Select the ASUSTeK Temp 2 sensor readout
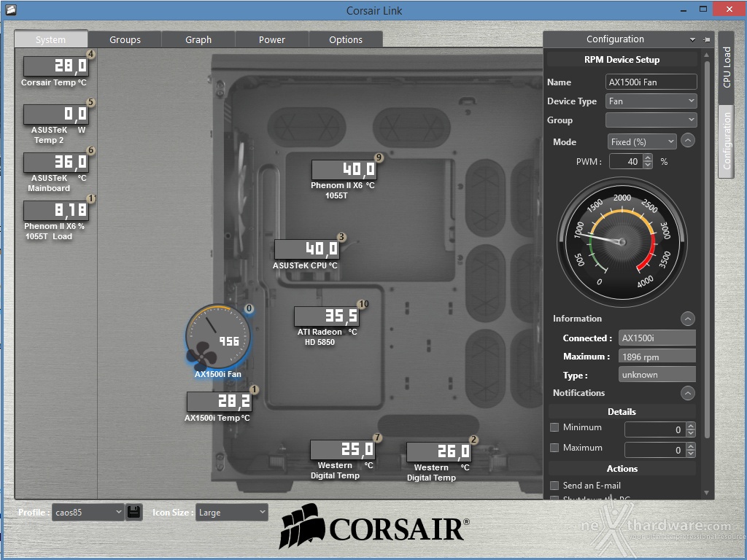The image size is (747, 560). (56, 114)
